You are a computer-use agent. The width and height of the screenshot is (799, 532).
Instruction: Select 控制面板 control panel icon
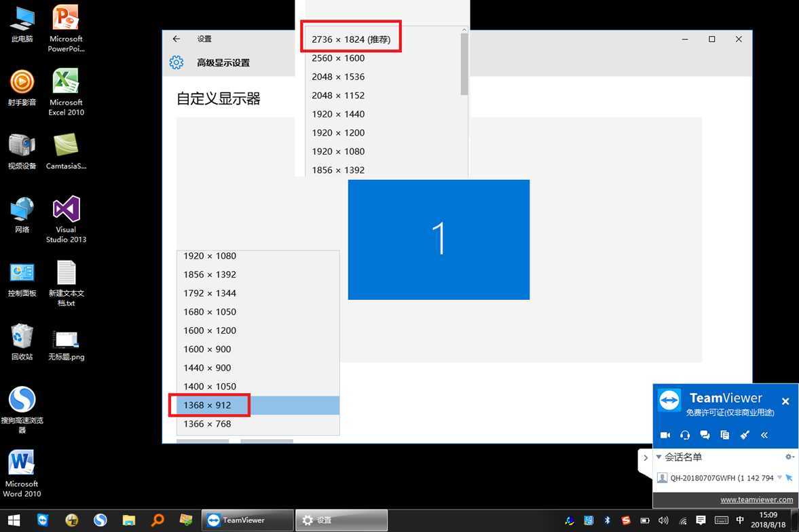coord(22,280)
